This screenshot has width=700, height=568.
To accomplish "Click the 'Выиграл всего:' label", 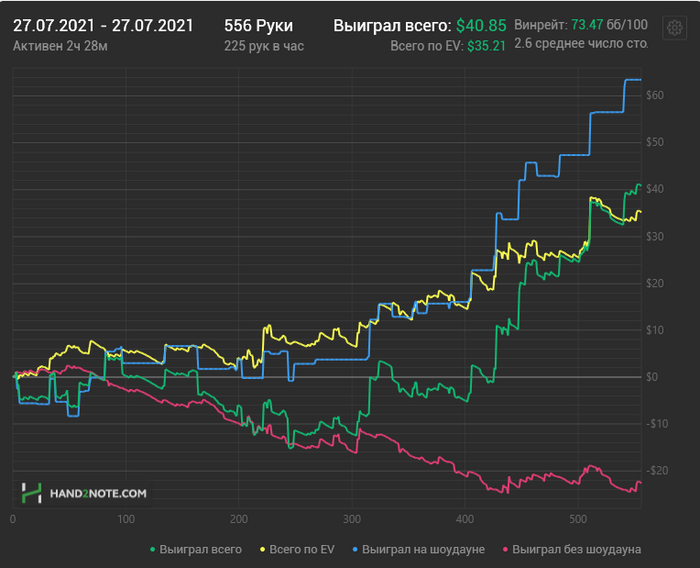I will point(392,25).
